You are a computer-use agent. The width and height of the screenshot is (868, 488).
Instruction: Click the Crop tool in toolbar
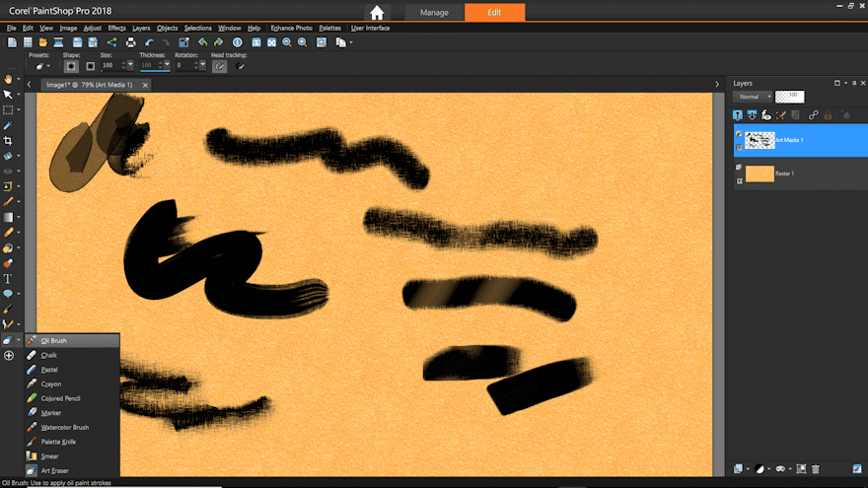point(8,141)
